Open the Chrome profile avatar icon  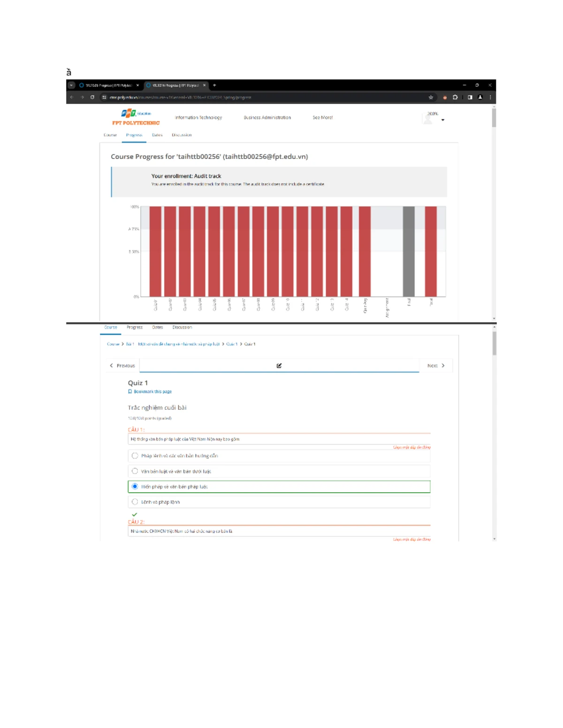480,98
